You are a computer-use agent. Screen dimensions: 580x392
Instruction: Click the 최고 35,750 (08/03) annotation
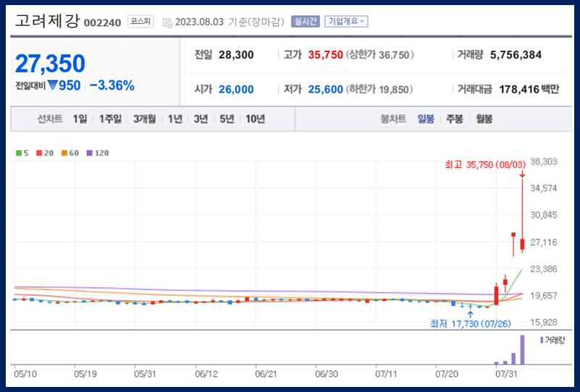point(485,165)
